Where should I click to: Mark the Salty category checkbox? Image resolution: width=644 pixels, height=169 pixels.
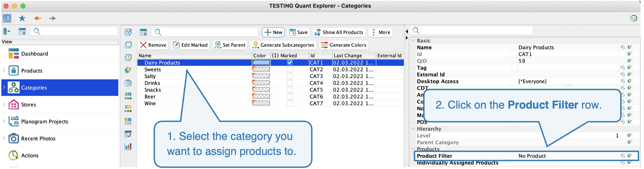[290, 76]
